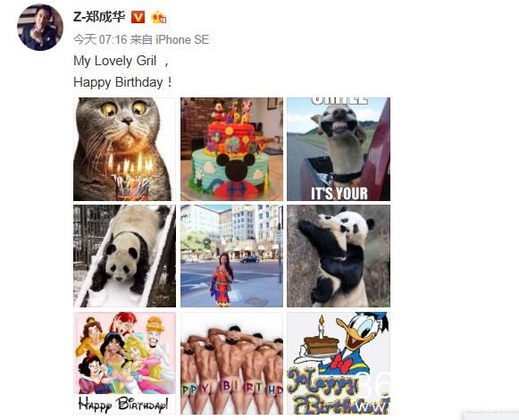Image resolution: width=519 pixels, height=420 pixels.
Task: Open the Disney princesses Happy Birthday image
Action: [x=124, y=363]
